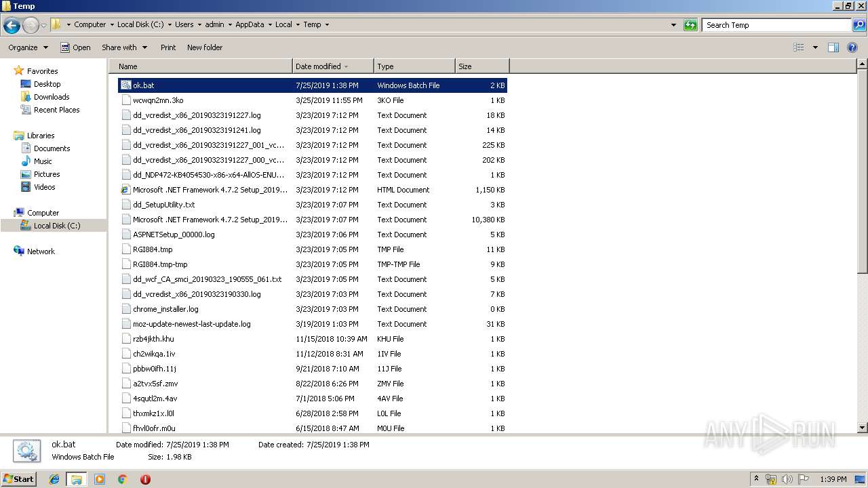
Task: Select Network in the navigation pane
Action: coord(41,251)
